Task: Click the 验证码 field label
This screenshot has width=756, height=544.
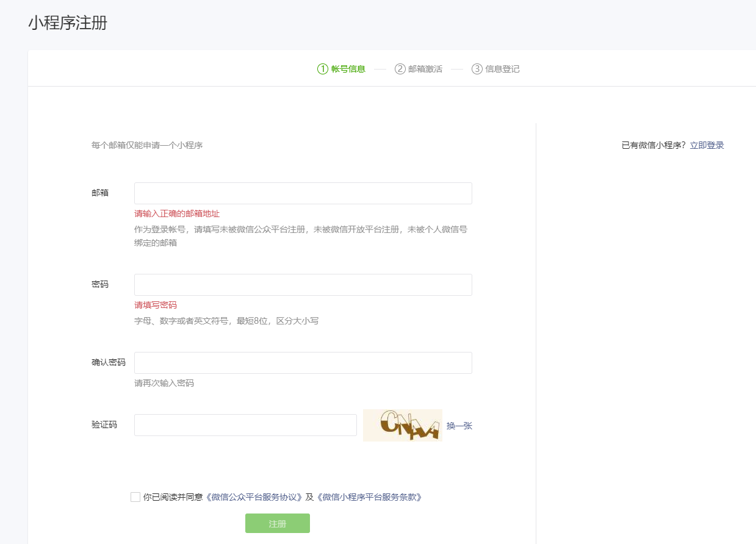Action: (104, 424)
